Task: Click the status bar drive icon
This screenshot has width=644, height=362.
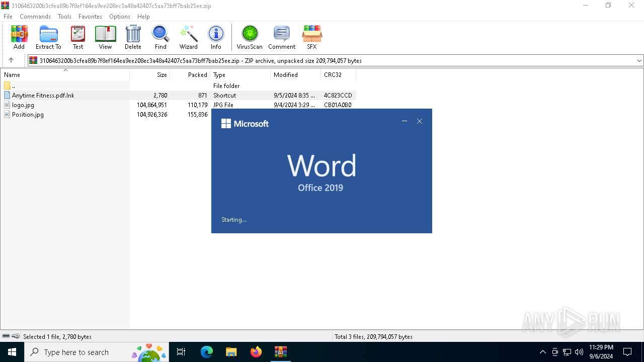Action: pyautogui.click(x=6, y=336)
